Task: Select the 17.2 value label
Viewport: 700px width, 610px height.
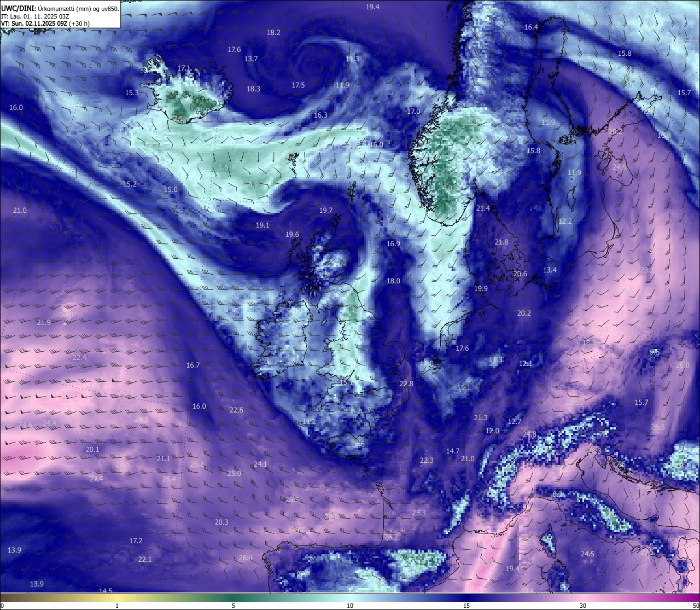Action: 136,541
